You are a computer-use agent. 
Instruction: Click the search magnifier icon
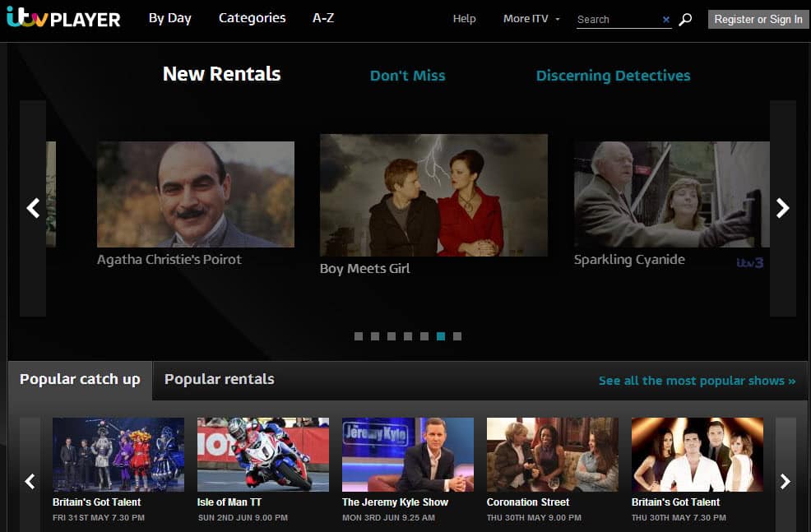tap(685, 19)
